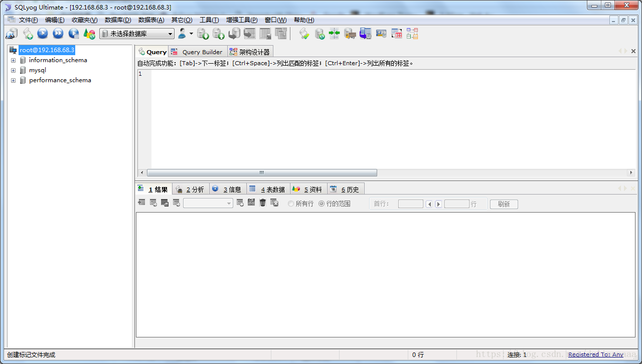
Task: Open the 帮助(H) menu
Action: (x=304, y=20)
